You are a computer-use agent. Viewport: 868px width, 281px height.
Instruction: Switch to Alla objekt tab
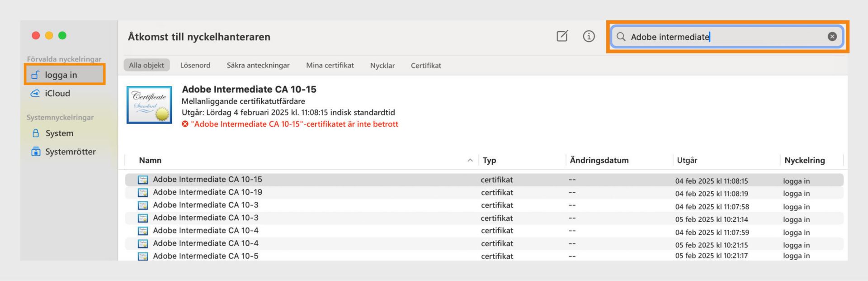146,65
